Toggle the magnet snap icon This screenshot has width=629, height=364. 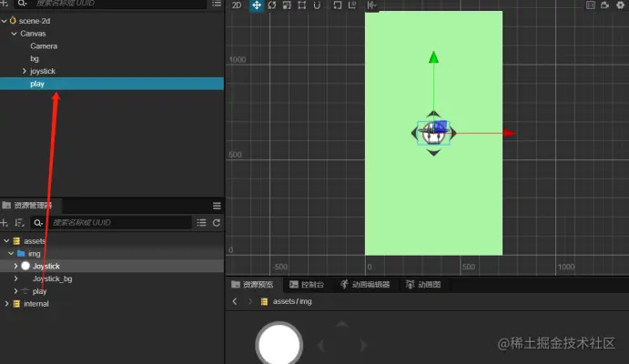coord(317,5)
